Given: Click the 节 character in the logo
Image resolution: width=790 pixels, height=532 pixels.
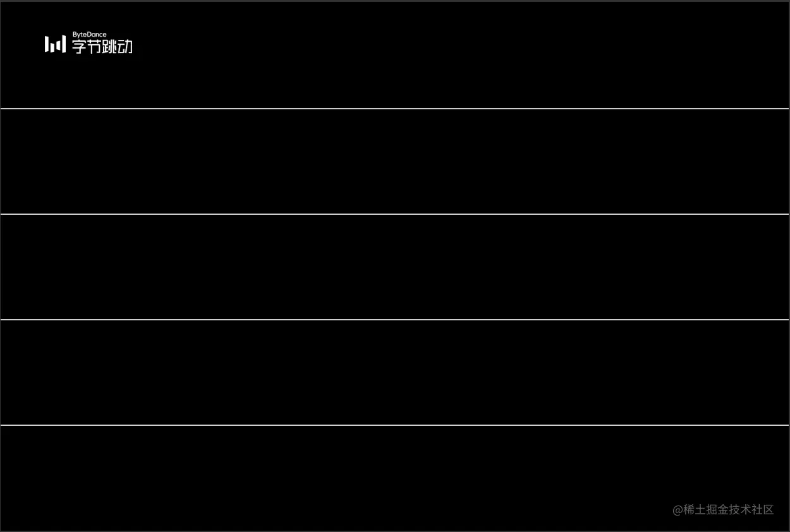Looking at the screenshot, I should [94, 47].
